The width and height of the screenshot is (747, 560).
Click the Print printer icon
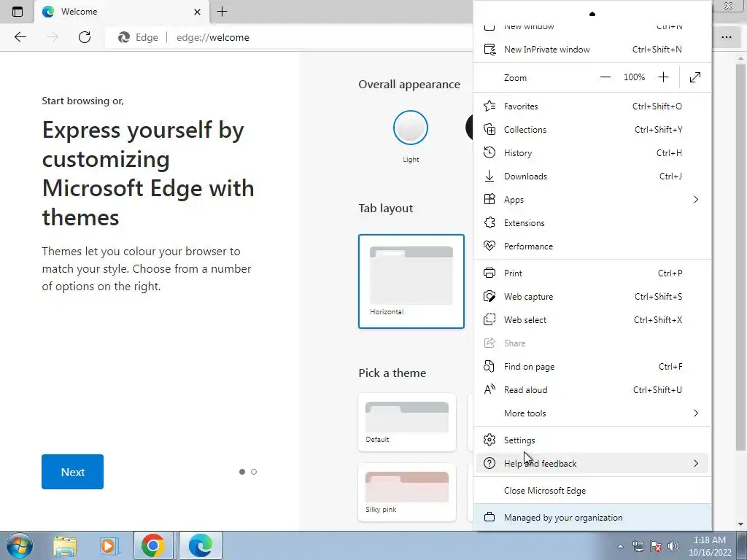(489, 273)
